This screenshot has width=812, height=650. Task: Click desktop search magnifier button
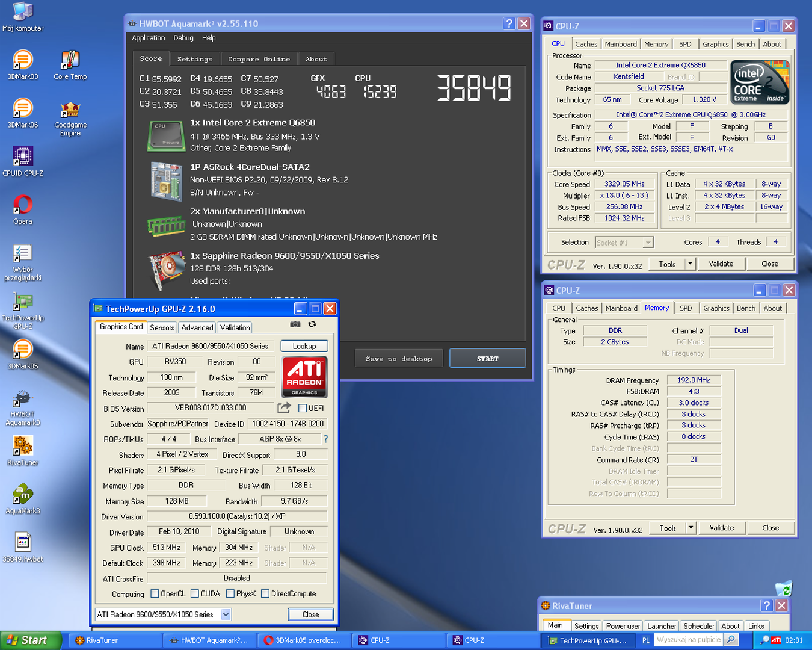tap(731, 640)
